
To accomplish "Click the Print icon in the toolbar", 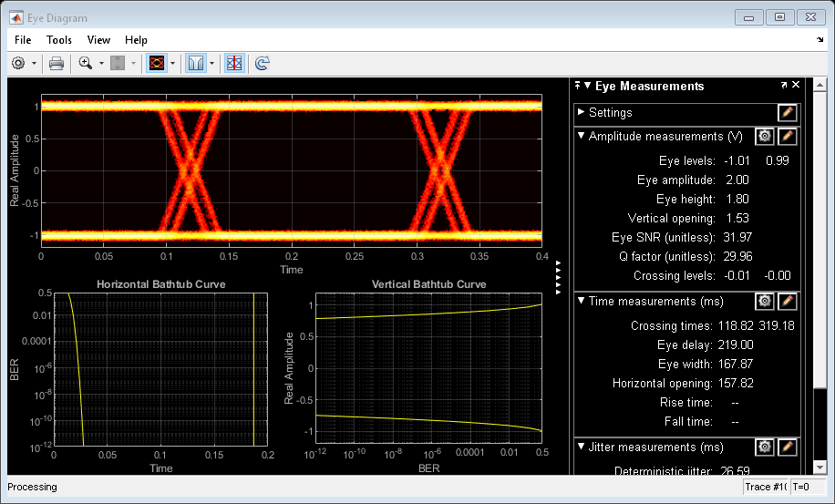I will [x=57, y=63].
